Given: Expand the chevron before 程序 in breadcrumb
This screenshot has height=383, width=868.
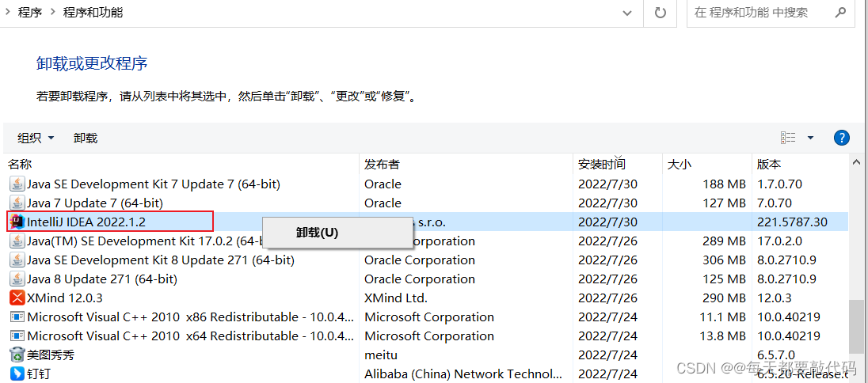Looking at the screenshot, I should coord(8,12).
